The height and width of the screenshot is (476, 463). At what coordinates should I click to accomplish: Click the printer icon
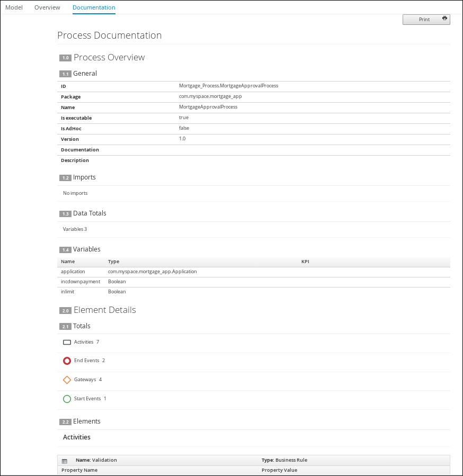click(x=444, y=18)
